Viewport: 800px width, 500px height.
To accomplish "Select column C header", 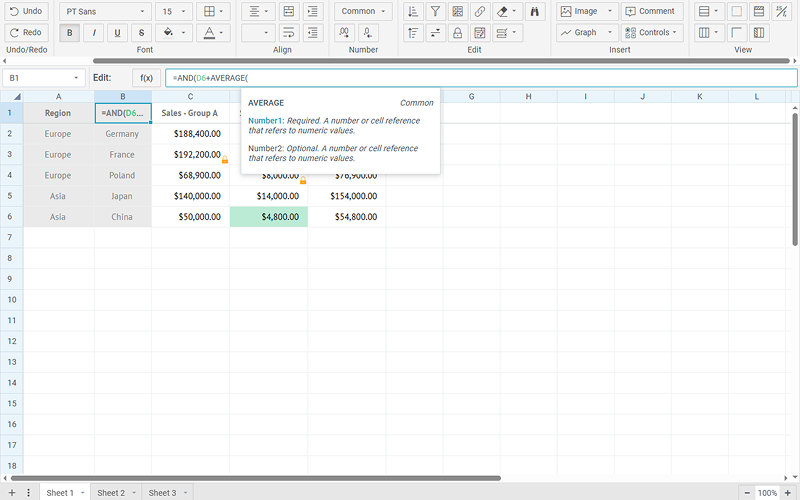I will coord(190,96).
